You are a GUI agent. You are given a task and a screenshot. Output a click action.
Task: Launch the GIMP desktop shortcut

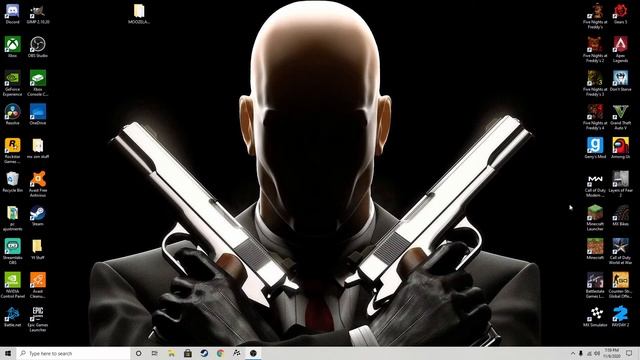pos(38,13)
